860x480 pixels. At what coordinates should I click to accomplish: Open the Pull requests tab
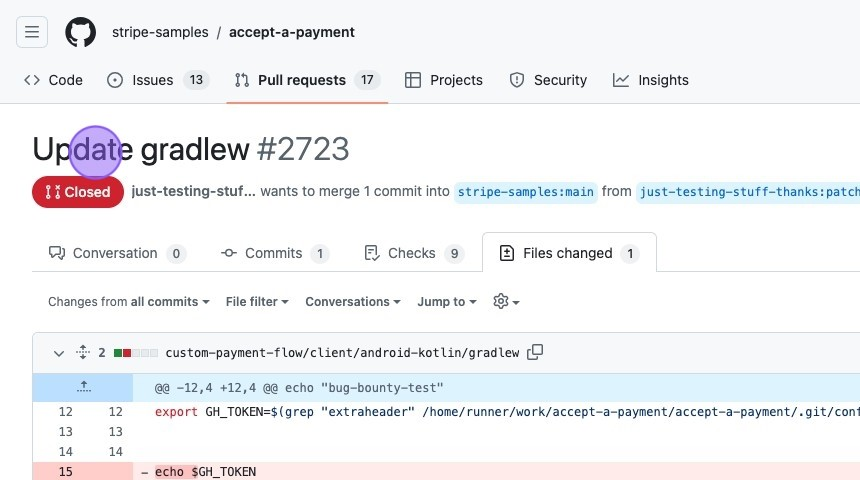[307, 80]
